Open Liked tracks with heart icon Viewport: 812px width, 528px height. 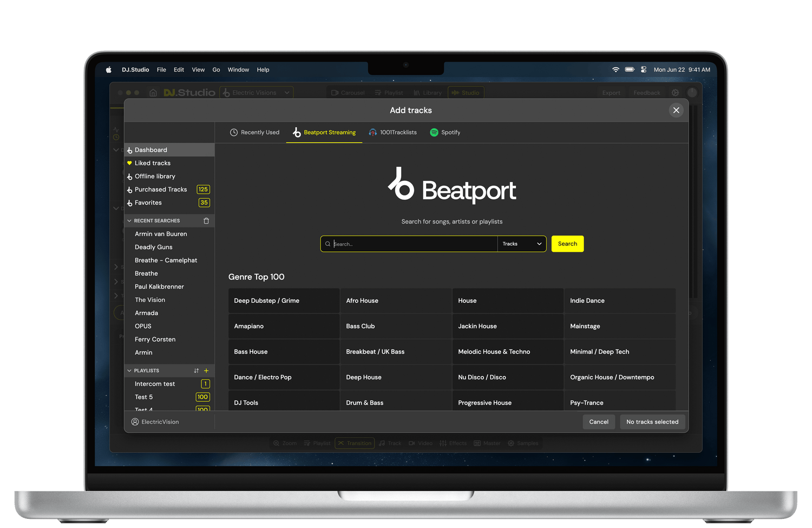click(152, 163)
